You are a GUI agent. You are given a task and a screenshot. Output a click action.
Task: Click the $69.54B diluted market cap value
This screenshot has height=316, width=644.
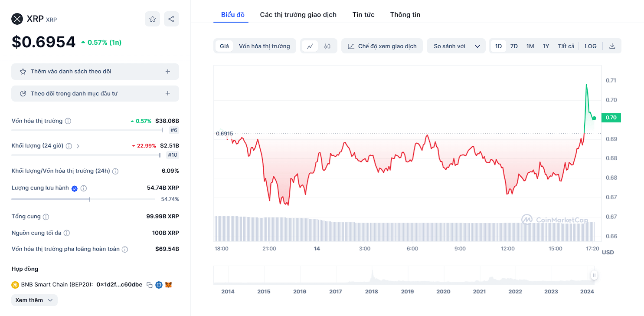pos(167,249)
